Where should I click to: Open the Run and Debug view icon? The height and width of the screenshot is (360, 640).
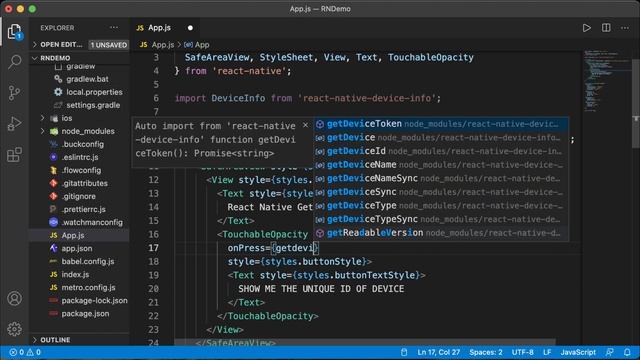[x=14, y=124]
